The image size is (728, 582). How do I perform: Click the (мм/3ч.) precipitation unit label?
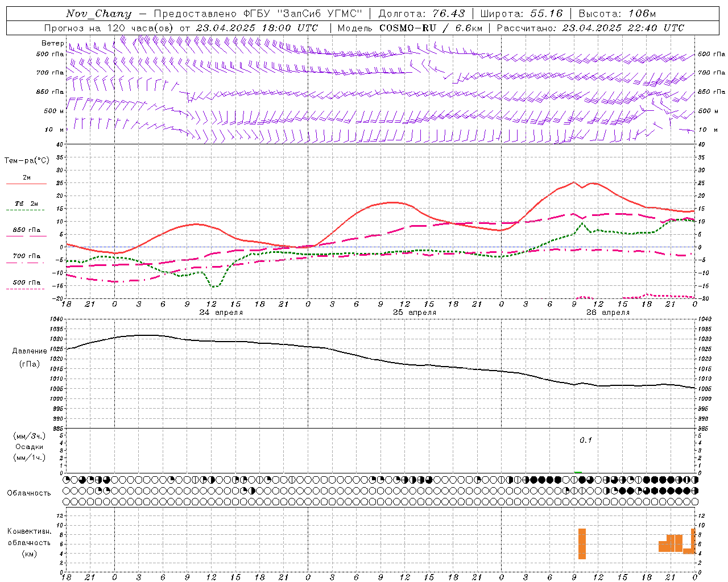point(29,436)
